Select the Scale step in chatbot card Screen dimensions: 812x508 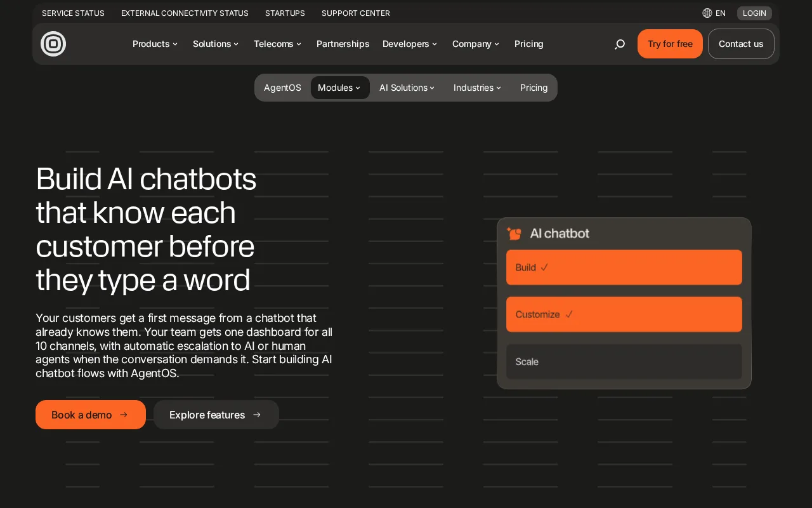pyautogui.click(x=624, y=361)
